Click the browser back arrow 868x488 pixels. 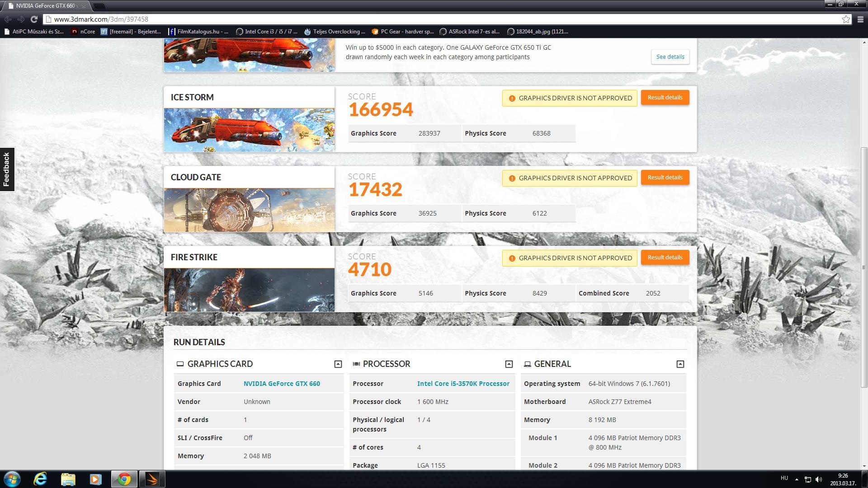pos(8,19)
